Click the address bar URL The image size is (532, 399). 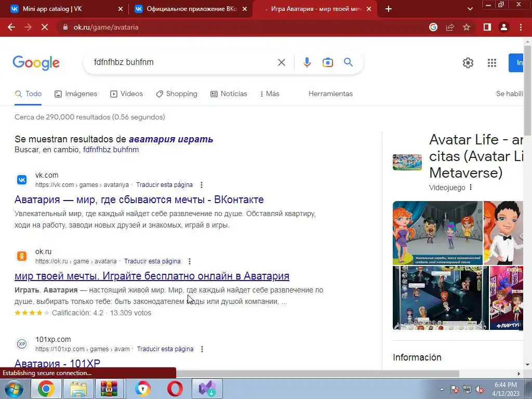pos(106,27)
